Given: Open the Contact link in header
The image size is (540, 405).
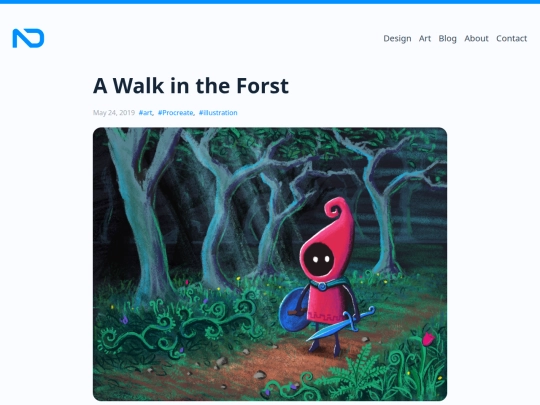Looking at the screenshot, I should (x=511, y=38).
